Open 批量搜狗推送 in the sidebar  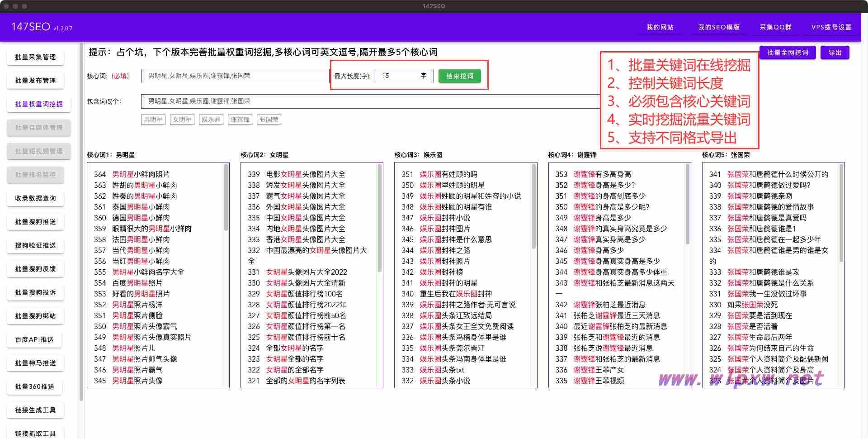(x=35, y=222)
